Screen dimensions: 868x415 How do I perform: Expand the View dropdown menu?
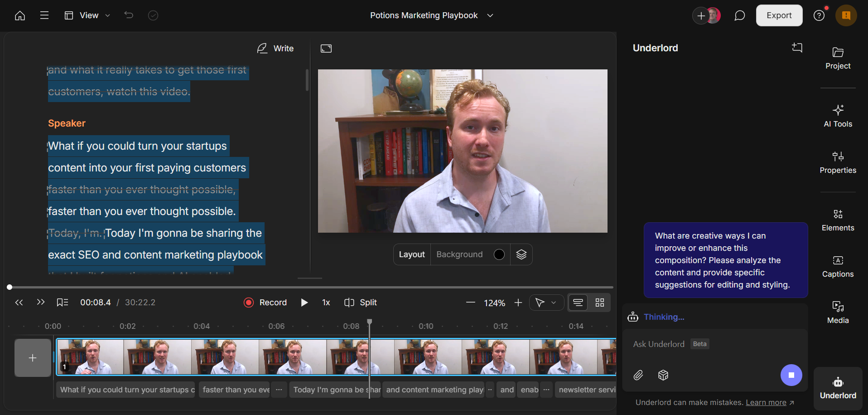(x=88, y=15)
